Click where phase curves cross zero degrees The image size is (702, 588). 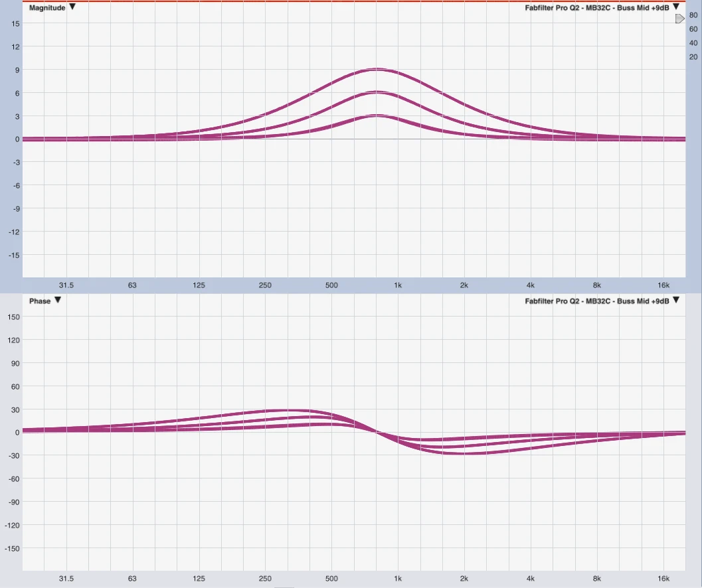click(377, 432)
